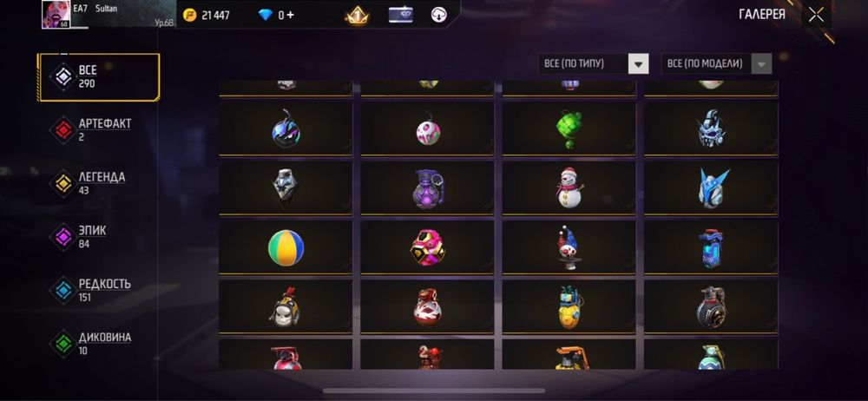This screenshot has height=401, width=868.
Task: Close the ГАЛЕРЕЯ screen with X
Action: tap(816, 15)
